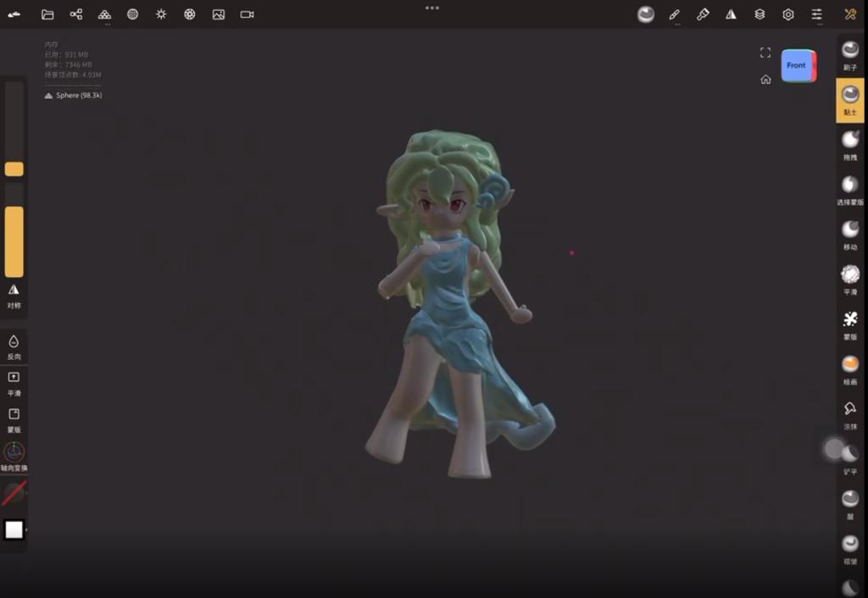
Task: Select the 黏土 (Clay) brush tool
Action: coord(850,100)
